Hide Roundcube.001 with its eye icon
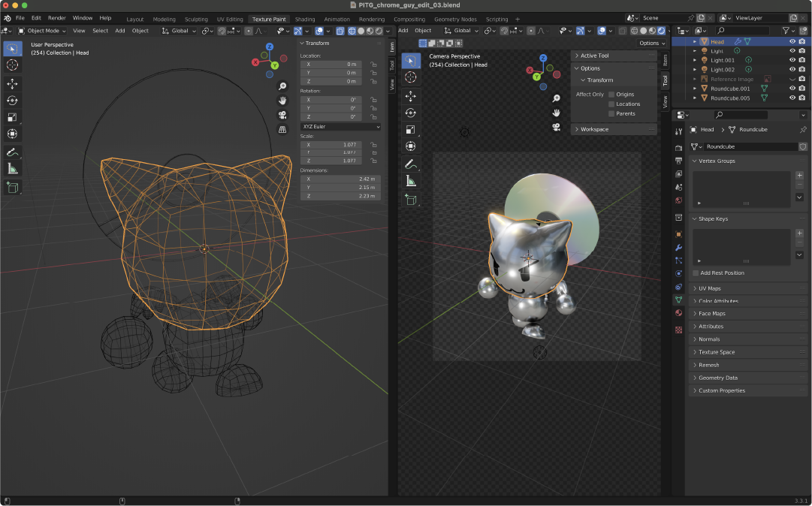The image size is (812, 506). coord(792,89)
